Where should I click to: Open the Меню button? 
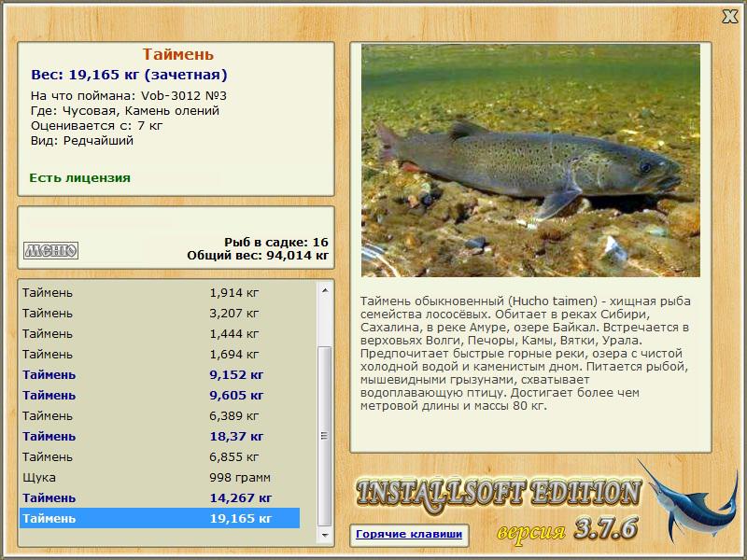pos(50,250)
